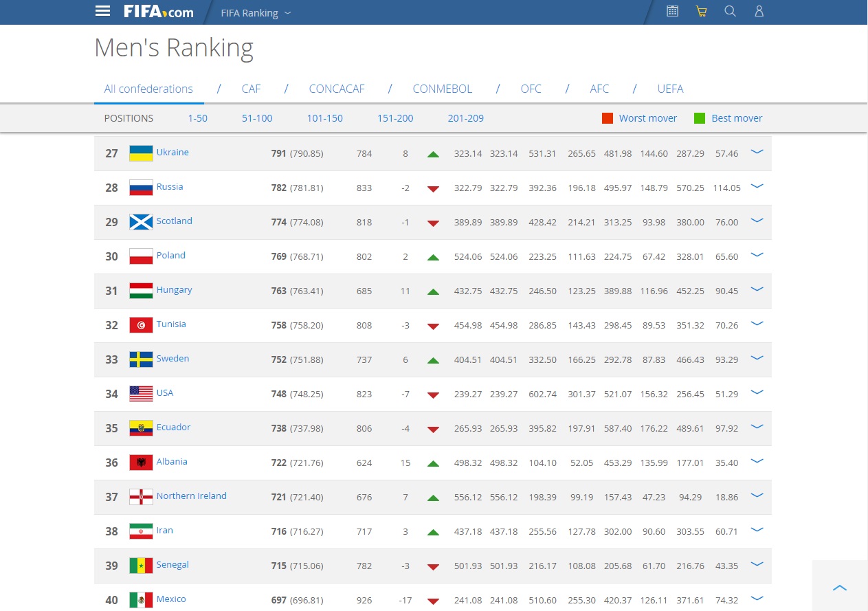Click the red Worst mover swatch
Viewport: 868px width, 611px height.
click(x=608, y=118)
